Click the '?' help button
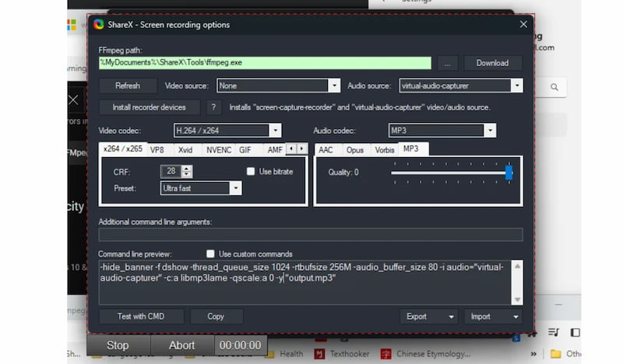623x364 pixels. pyautogui.click(x=211, y=107)
